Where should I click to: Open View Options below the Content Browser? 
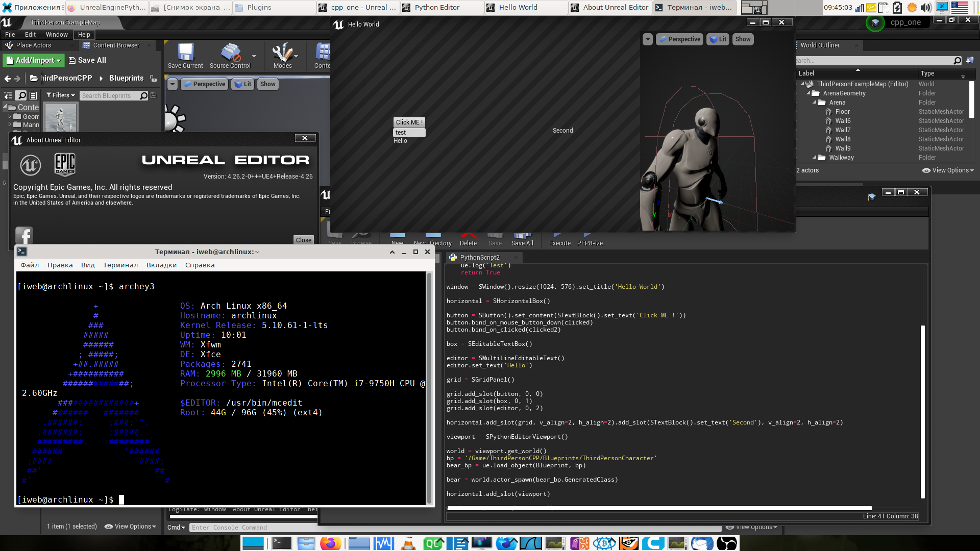(130, 527)
